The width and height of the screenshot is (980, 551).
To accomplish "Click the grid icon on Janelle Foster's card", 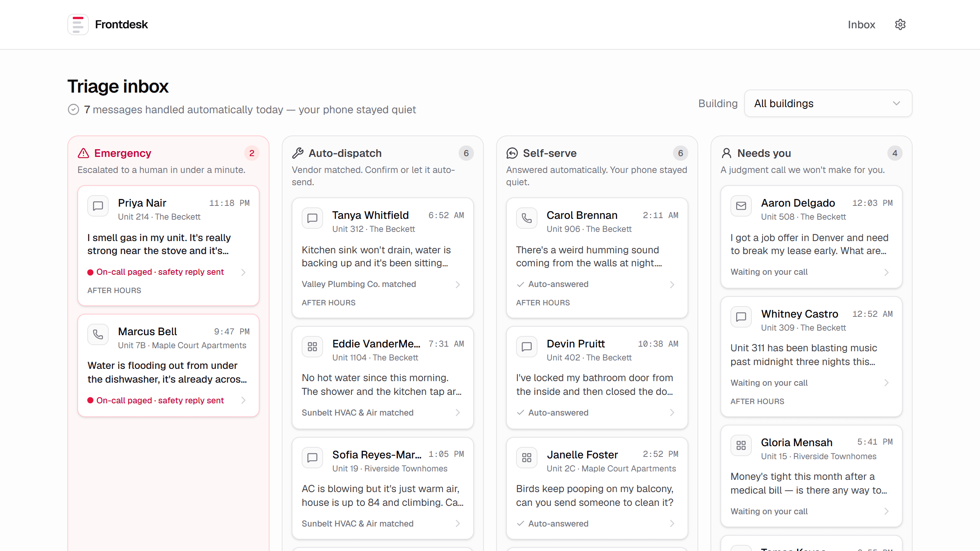I will tap(527, 458).
